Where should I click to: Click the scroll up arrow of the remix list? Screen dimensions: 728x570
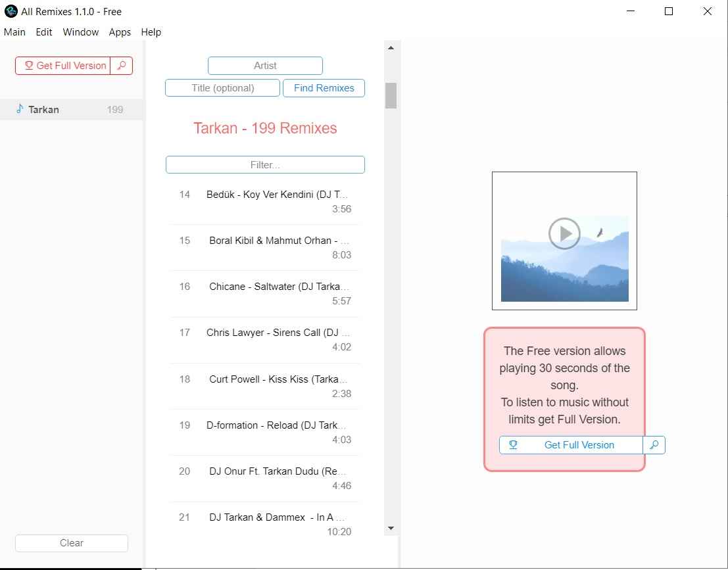click(391, 48)
